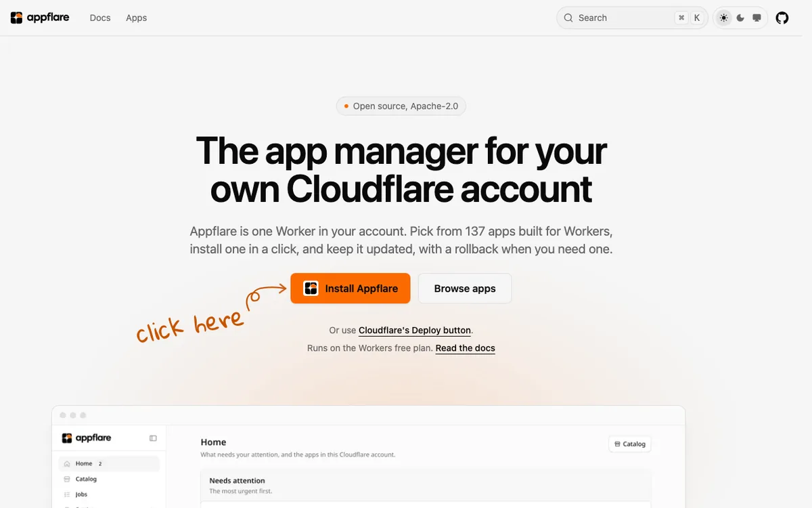Select Catalog in the preview sidebar
812x508 pixels.
pyautogui.click(x=109, y=479)
